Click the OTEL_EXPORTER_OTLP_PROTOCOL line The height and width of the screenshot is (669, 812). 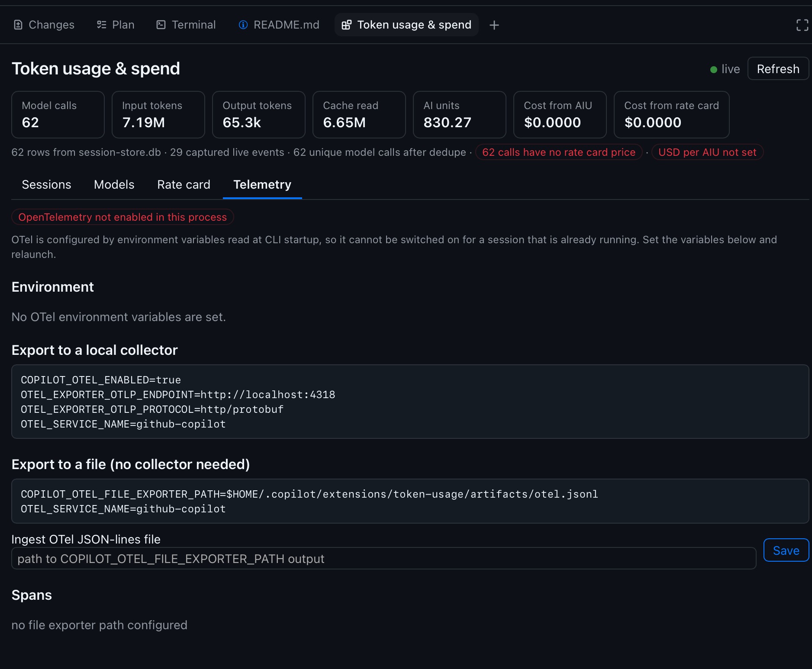pos(152,409)
